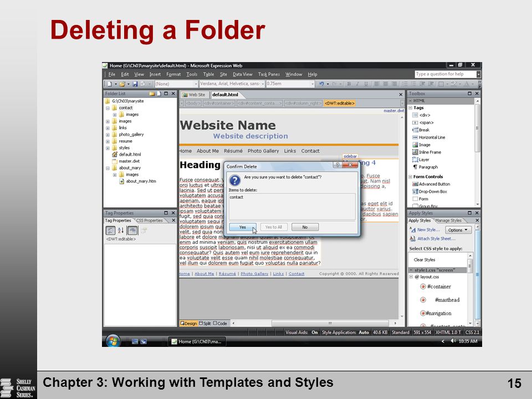This screenshot has width=532, height=399.
Task: Select Inline Frame in Toolbox
Action: [427, 152]
